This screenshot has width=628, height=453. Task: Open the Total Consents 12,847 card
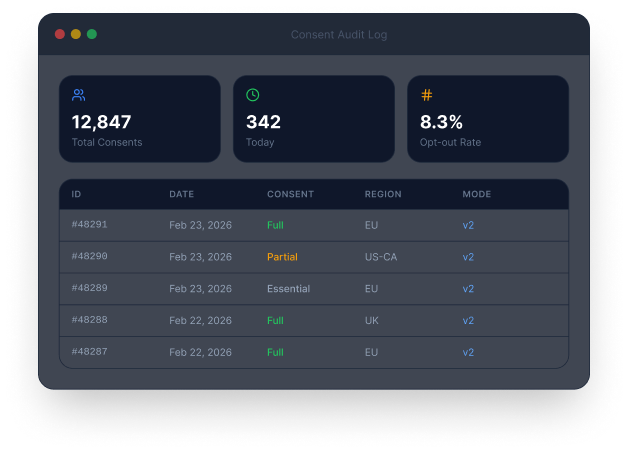[x=140, y=119]
